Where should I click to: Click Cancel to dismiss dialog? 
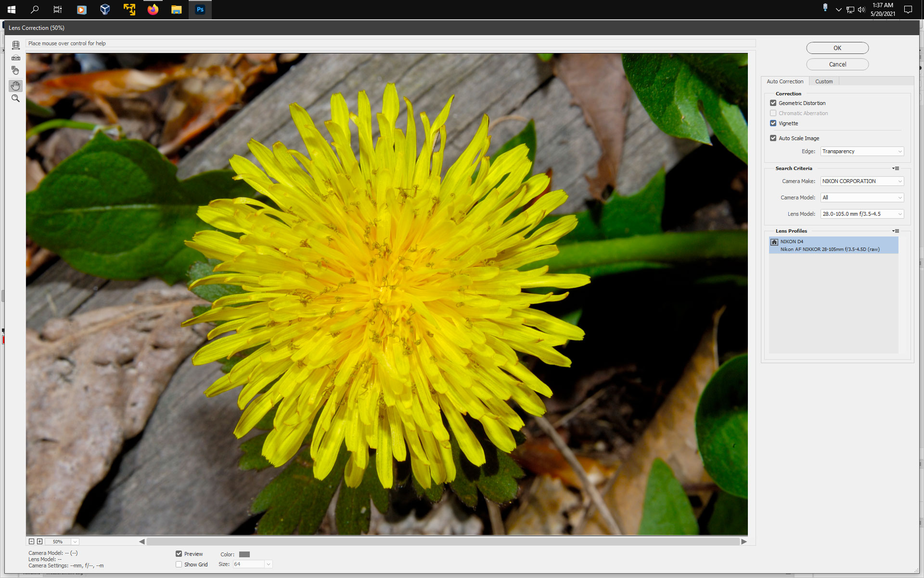(x=837, y=64)
